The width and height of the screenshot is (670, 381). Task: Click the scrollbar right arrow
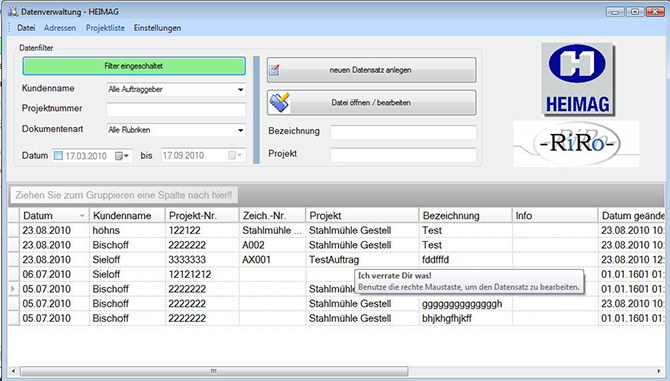click(x=659, y=371)
